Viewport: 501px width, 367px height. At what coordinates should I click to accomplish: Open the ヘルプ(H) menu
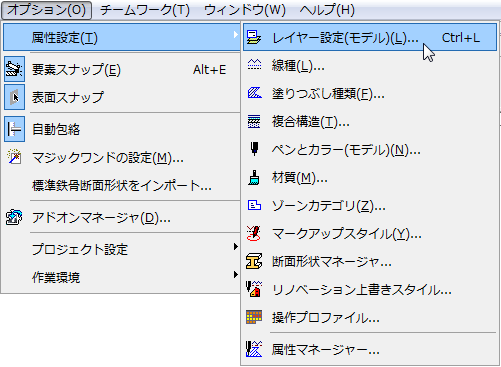click(327, 10)
